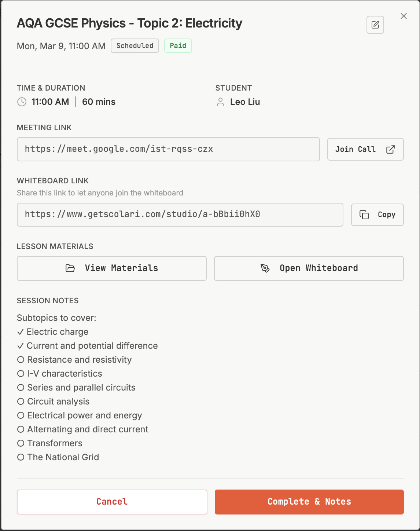Uncheck the Electric charge subtopic
420x531 pixels.
(21, 332)
